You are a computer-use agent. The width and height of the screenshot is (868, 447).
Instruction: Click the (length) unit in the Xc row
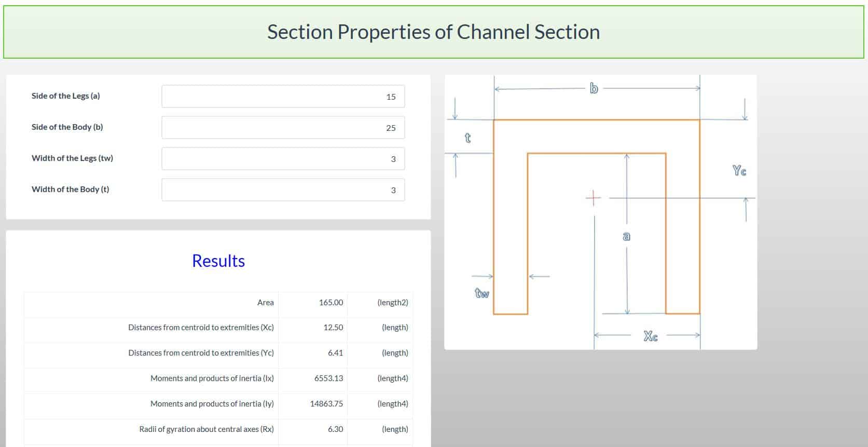click(x=395, y=328)
